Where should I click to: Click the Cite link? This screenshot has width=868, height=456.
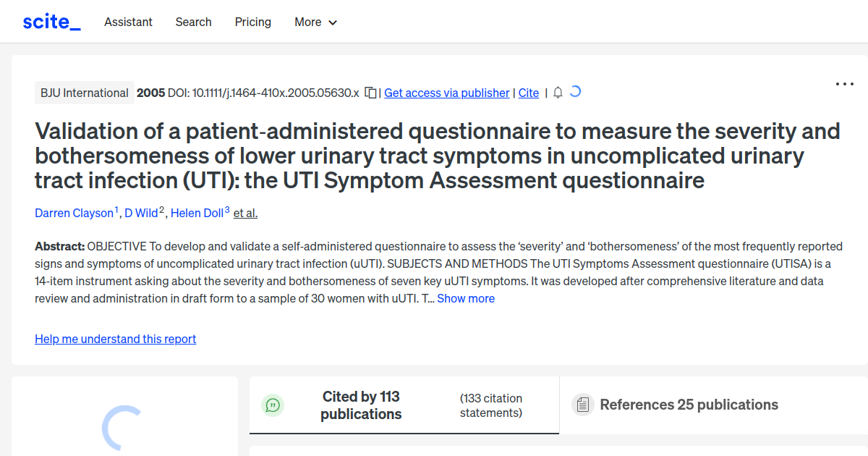529,93
